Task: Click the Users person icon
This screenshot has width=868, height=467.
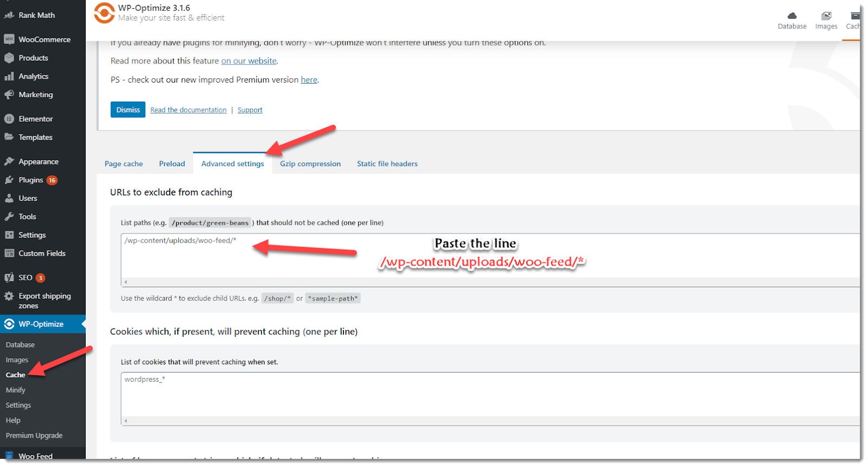Action: pyautogui.click(x=9, y=198)
